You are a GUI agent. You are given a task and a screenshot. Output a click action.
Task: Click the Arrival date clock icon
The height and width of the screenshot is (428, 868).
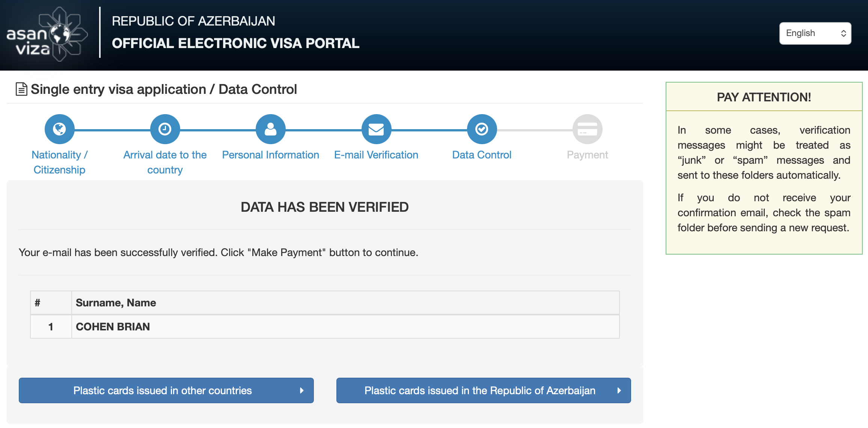[x=165, y=129]
